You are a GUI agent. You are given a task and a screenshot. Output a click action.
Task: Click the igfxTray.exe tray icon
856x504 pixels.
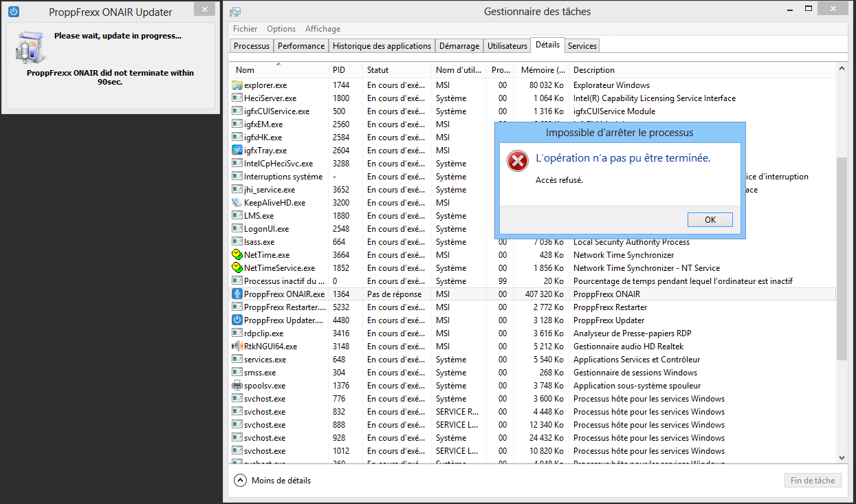pos(237,151)
